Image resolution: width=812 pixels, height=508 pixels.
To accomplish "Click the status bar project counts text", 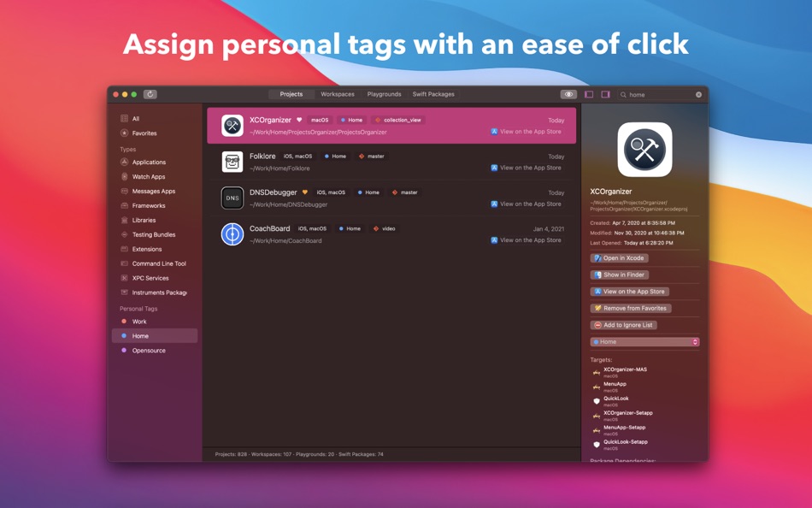I will pos(299,455).
